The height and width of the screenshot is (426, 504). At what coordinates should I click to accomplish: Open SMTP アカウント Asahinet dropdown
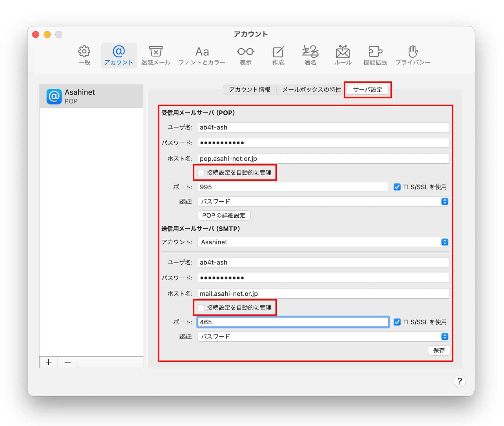323,242
